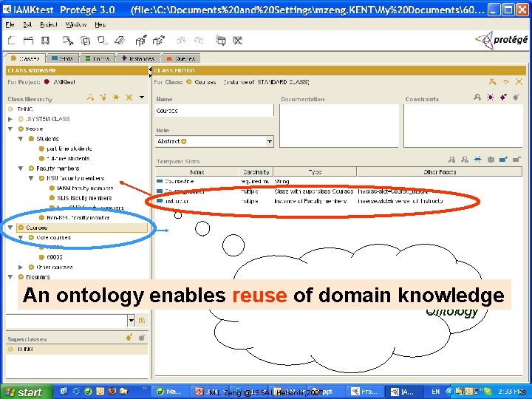532x399 pixels.
Task: Open the class search combo box dropdown
Action: point(132,320)
